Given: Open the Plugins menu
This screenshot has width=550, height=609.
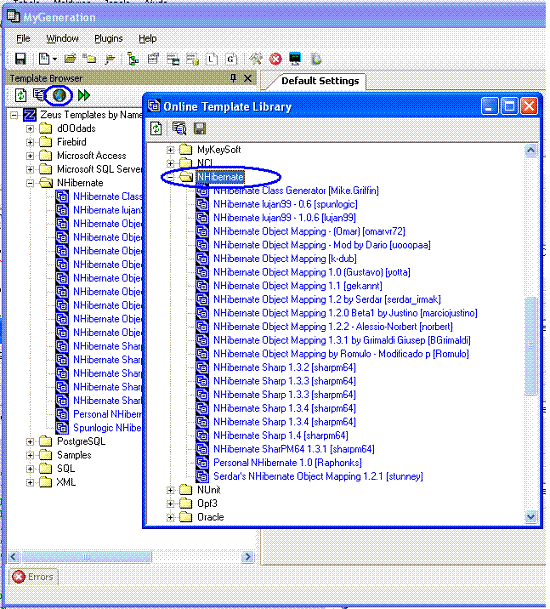Looking at the screenshot, I should 108,38.
